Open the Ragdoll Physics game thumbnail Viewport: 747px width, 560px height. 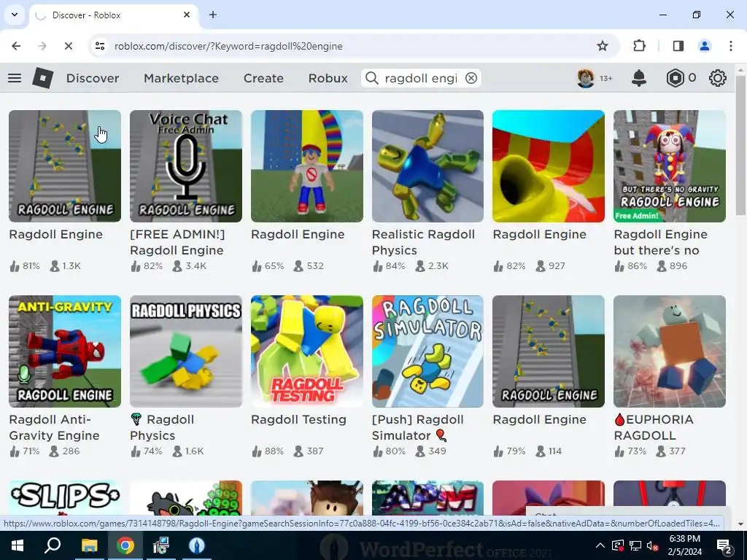[x=186, y=351]
